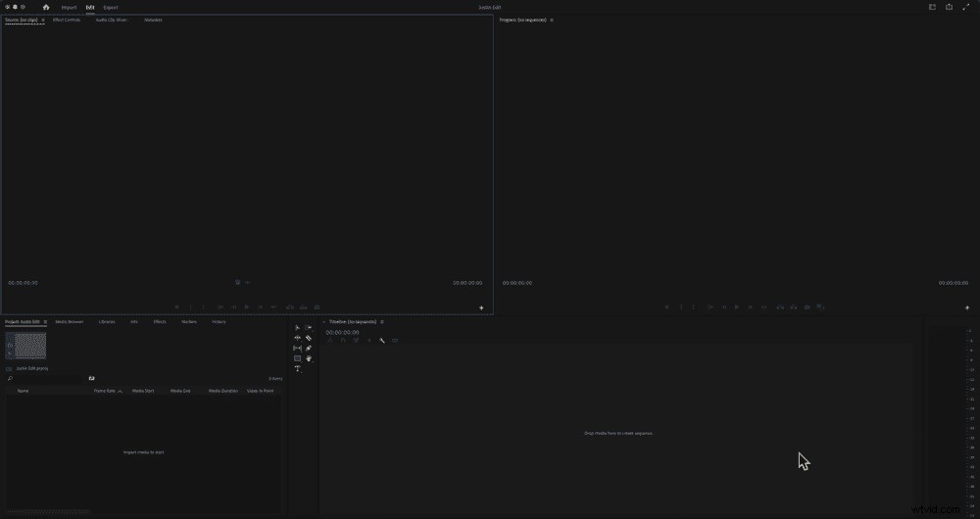Open the Audio Clip Mixer tab
Image resolution: width=980 pixels, height=519 pixels.
[112, 20]
